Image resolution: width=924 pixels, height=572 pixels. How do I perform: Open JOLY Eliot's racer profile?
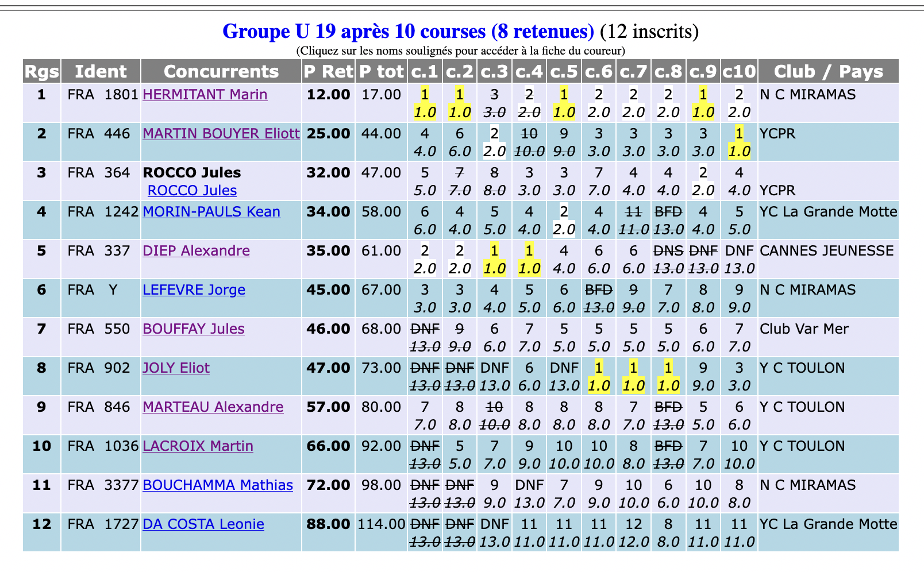(x=176, y=368)
